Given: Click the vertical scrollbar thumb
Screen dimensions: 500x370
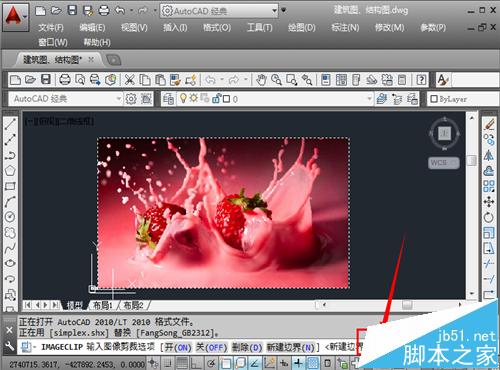Looking at the screenshot, I should 472,160.
